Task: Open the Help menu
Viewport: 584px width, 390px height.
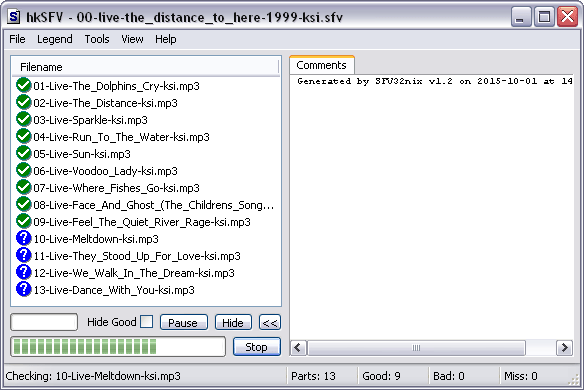Action: click(x=166, y=39)
